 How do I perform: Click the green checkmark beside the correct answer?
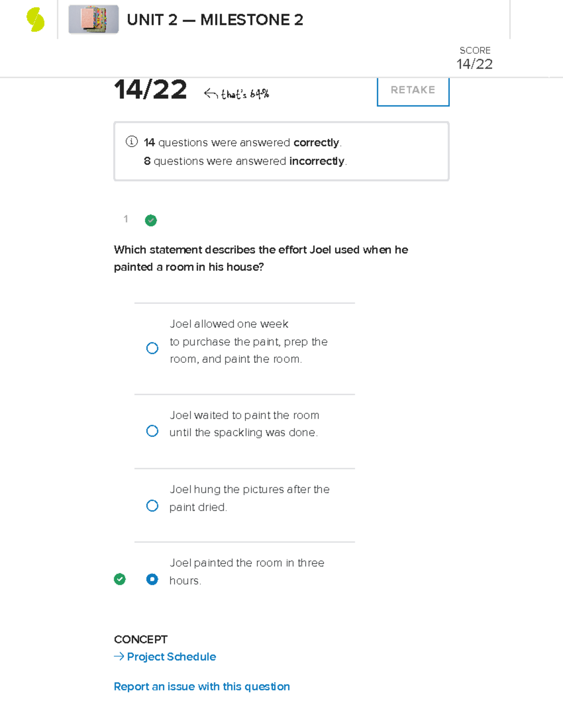[x=121, y=580]
